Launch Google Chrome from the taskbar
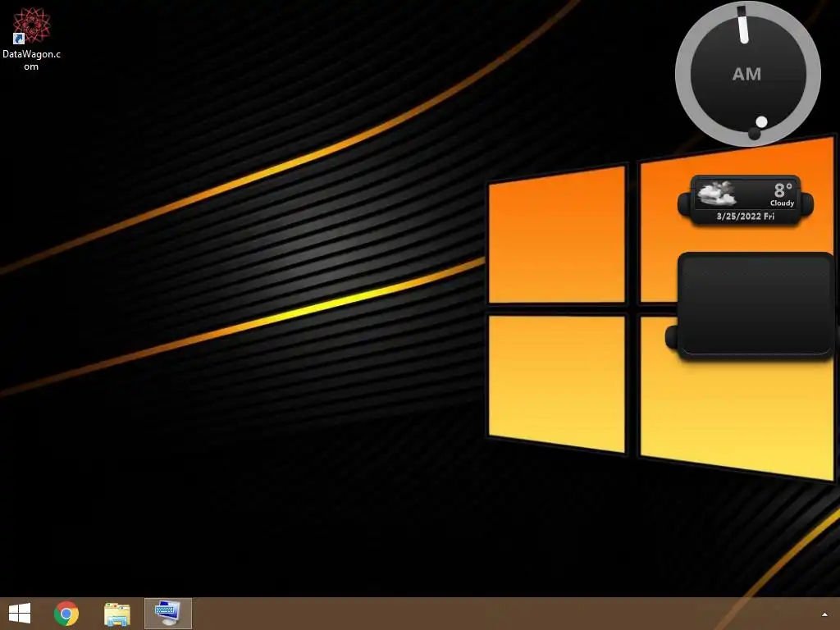Image resolution: width=840 pixels, height=630 pixels. (x=66, y=614)
